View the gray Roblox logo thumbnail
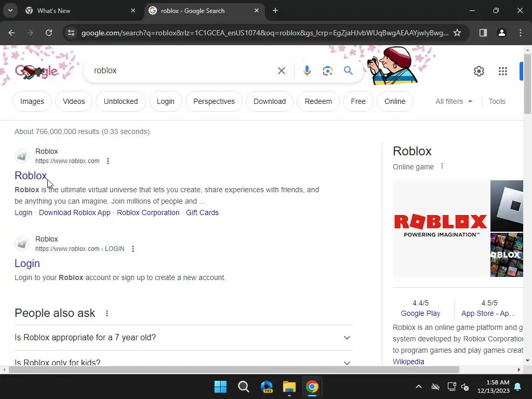The width and height of the screenshot is (532, 399). point(507,206)
